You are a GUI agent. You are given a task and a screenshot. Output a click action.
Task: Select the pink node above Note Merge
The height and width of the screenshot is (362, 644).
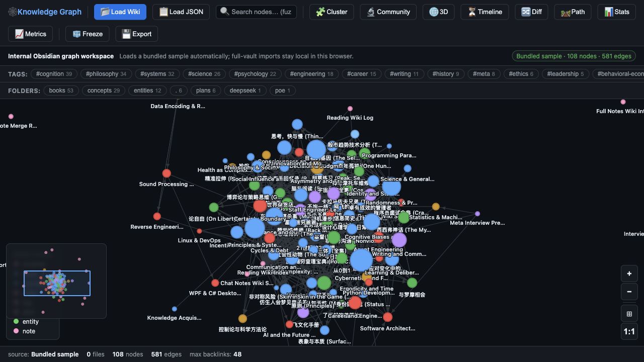[x=11, y=117]
